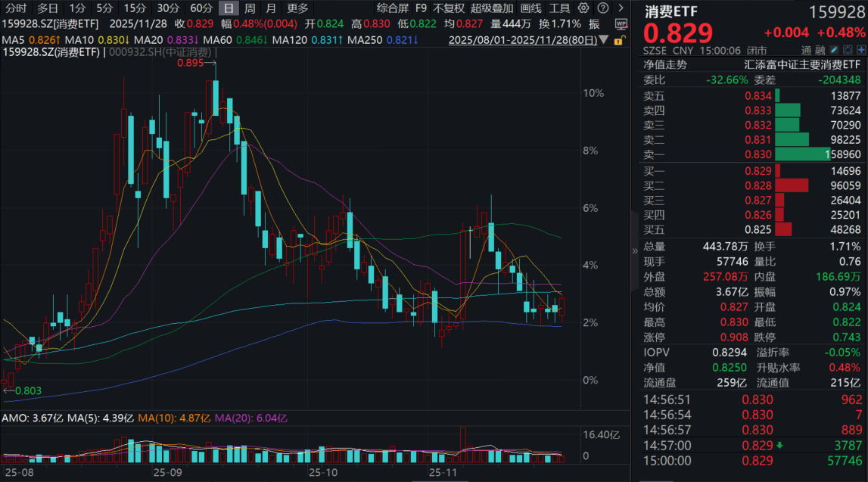
Task: Click the 综合屏 button
Action: click(392, 8)
